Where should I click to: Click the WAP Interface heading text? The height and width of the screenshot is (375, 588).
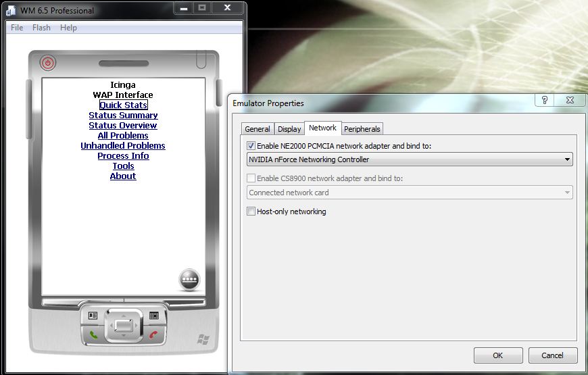[123, 95]
